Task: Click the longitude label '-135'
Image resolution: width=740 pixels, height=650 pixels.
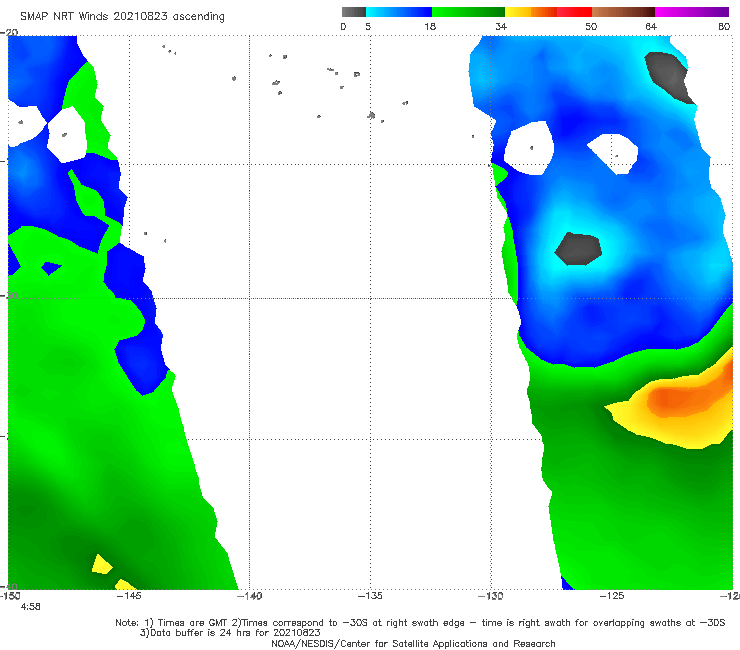Action: point(370,596)
